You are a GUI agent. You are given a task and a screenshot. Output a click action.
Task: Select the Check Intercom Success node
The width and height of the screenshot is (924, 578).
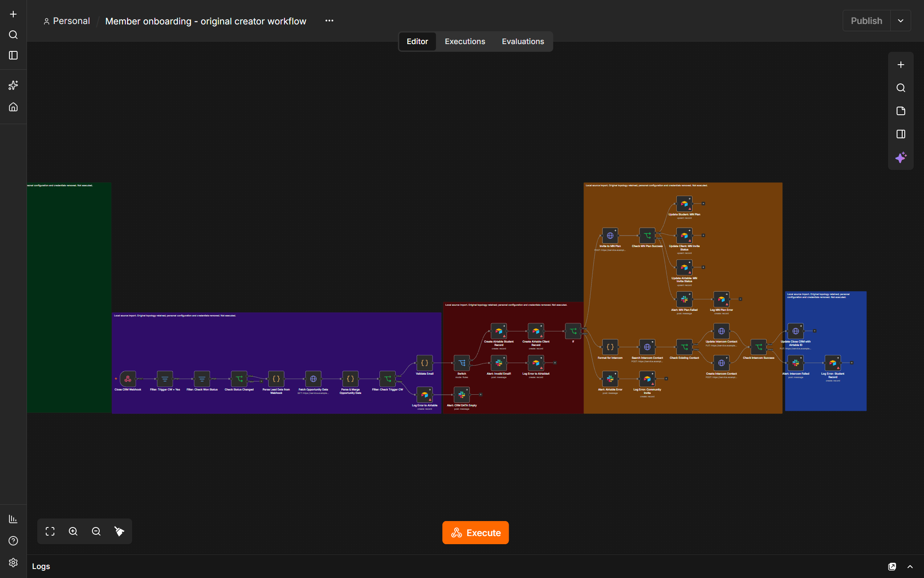[758, 347]
